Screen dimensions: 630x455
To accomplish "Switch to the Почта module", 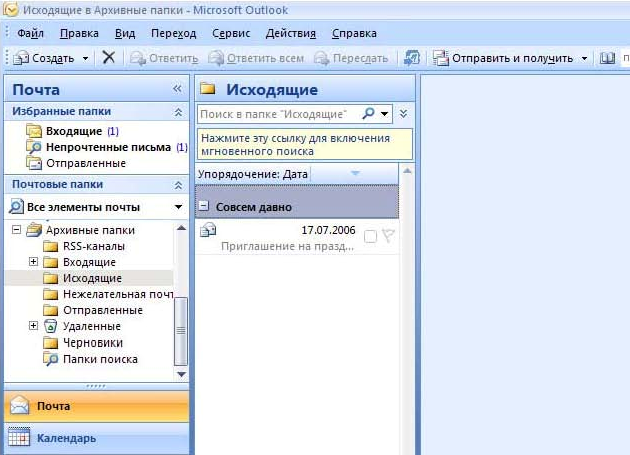I will pyautogui.click(x=96, y=406).
